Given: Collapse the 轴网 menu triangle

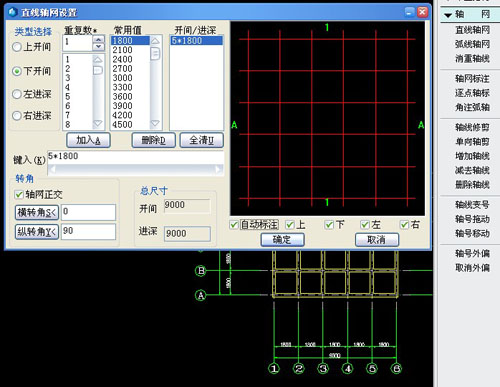Looking at the screenshot, I should pos(448,15).
